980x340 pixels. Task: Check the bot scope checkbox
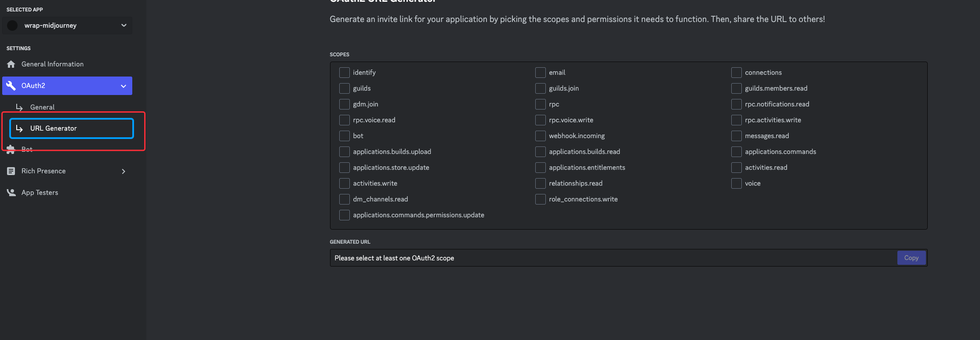tap(344, 135)
